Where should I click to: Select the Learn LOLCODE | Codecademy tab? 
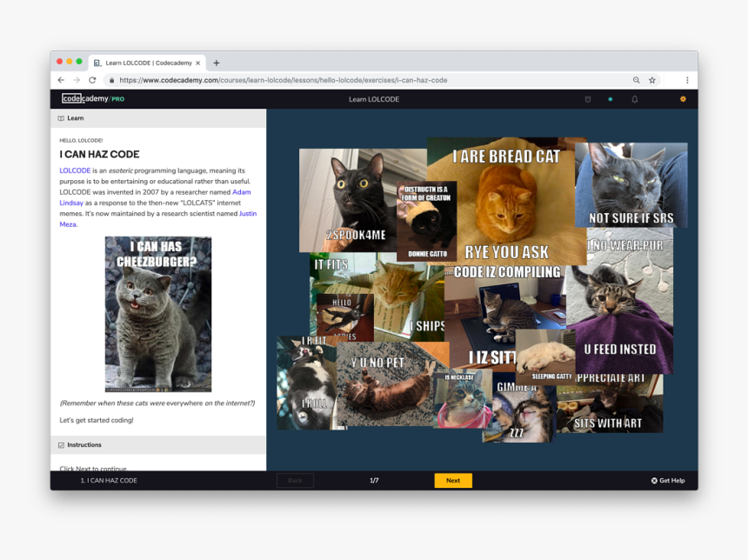tap(147, 63)
